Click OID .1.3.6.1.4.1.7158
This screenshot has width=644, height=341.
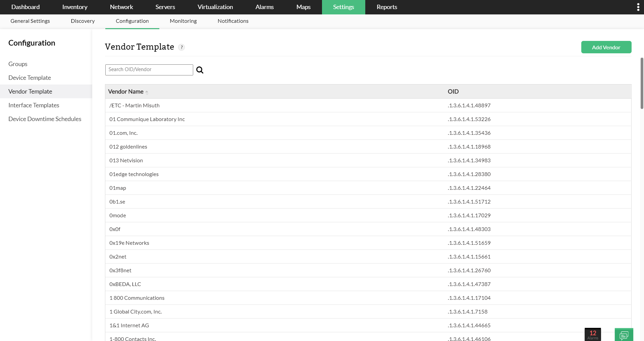pyautogui.click(x=468, y=312)
